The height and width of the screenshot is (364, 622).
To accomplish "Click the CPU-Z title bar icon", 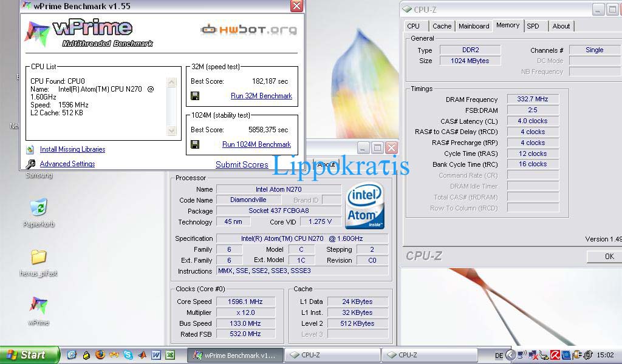I will pos(406,9).
